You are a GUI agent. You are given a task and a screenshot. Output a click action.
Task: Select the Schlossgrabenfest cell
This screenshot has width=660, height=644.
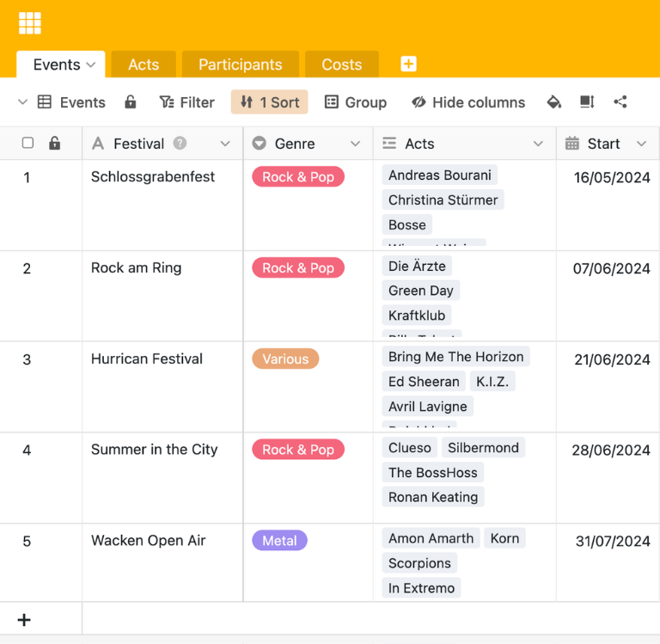[162, 205]
